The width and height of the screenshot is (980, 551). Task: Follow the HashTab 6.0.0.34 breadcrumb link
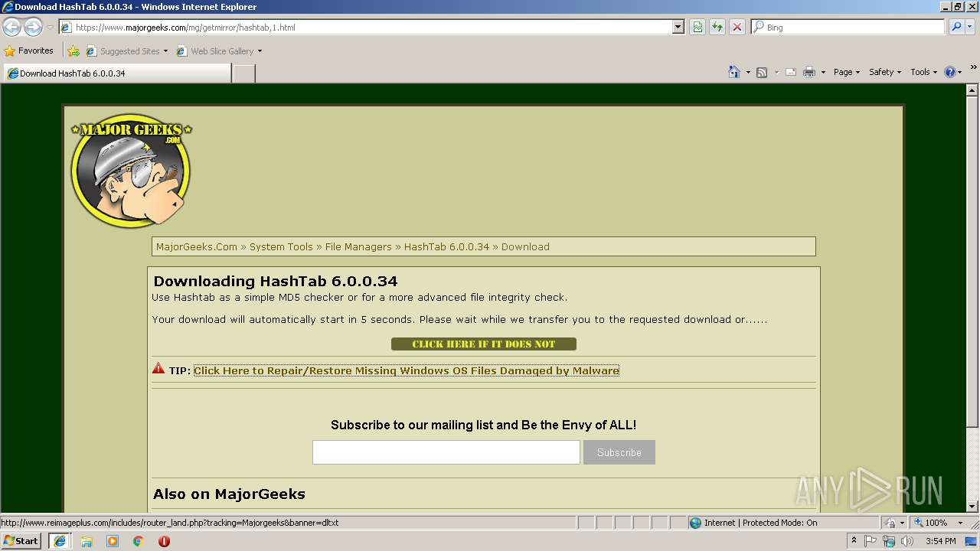[446, 246]
